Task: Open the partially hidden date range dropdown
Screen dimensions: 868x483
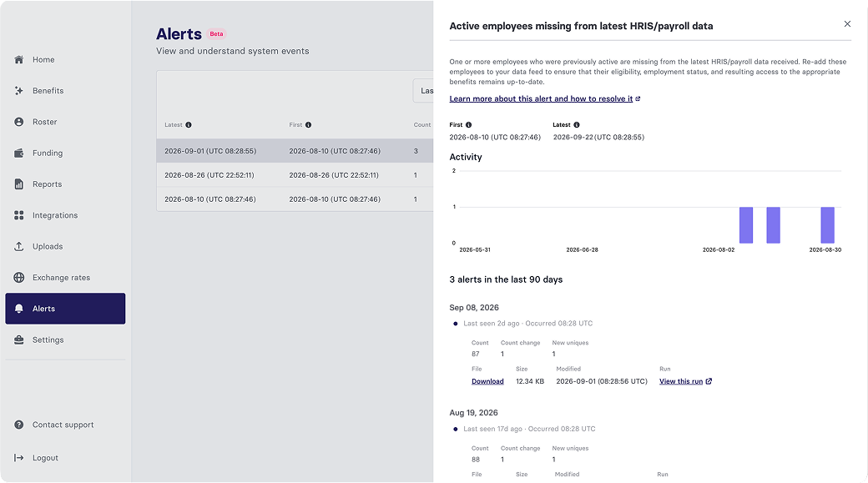Action: [423, 91]
